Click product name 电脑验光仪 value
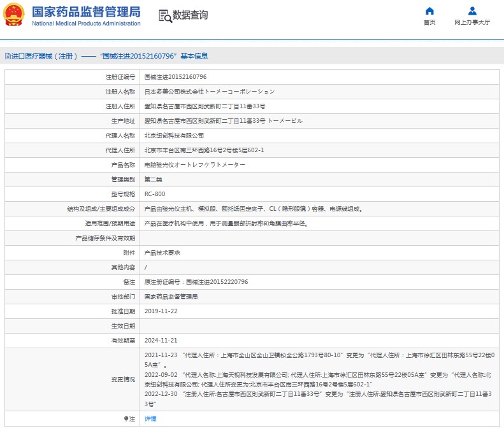The width and height of the screenshot is (504, 431). [195, 165]
